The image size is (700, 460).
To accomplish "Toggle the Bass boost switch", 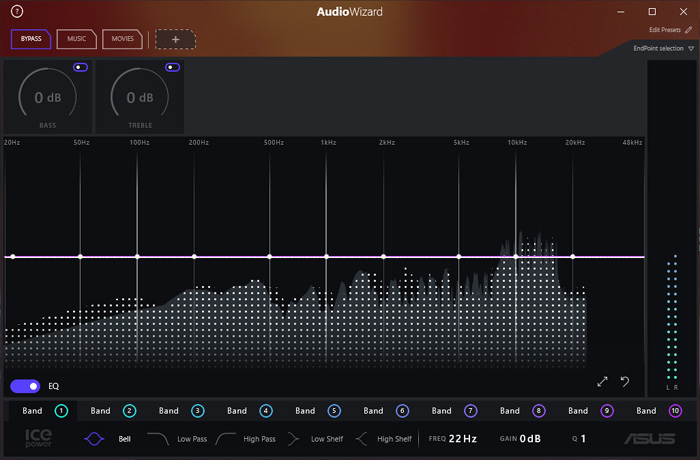I will coord(80,67).
